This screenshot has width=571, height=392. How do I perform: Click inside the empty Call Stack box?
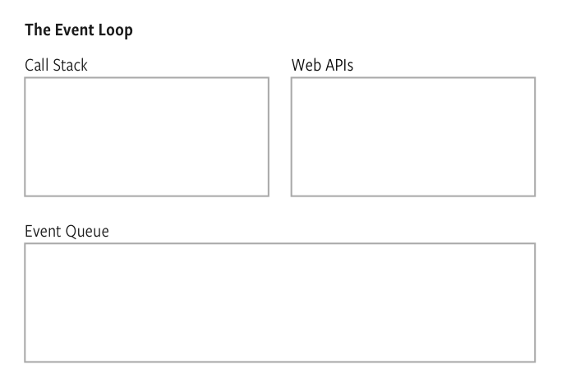pos(146,136)
